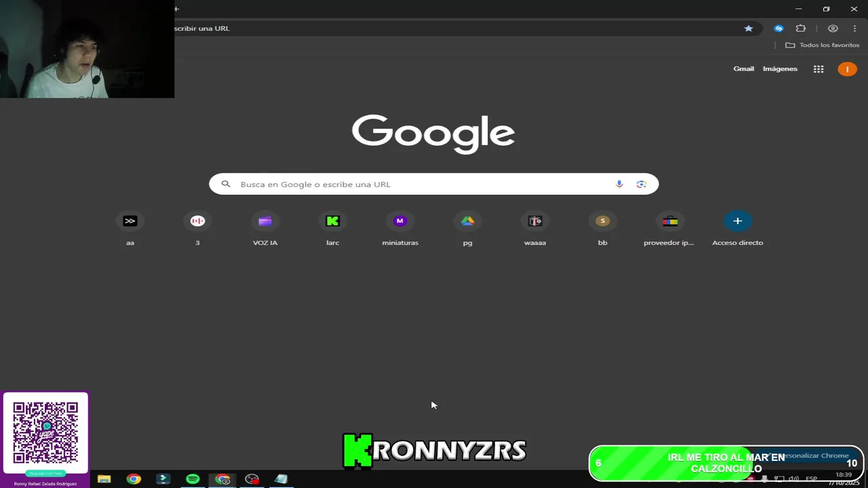Open Chrome's three-dot menu
The width and height of the screenshot is (868, 488).
(x=854, y=28)
